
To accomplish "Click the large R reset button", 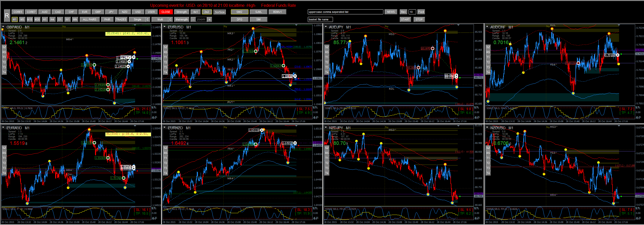I will click(x=7, y=16).
